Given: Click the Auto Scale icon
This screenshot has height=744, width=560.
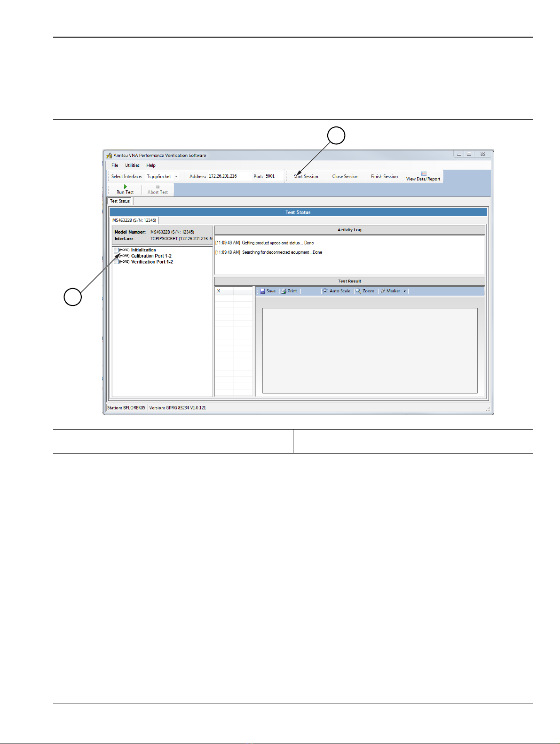Looking at the screenshot, I should coord(325,291).
